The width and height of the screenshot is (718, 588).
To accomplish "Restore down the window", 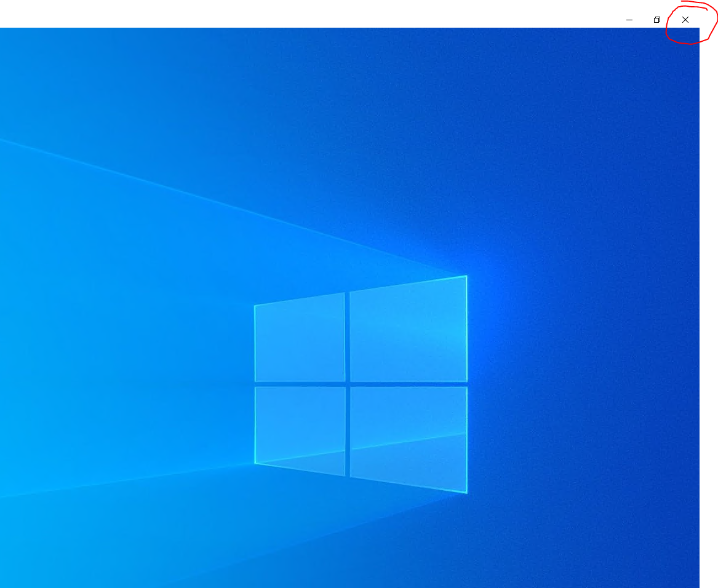I will pos(657,20).
